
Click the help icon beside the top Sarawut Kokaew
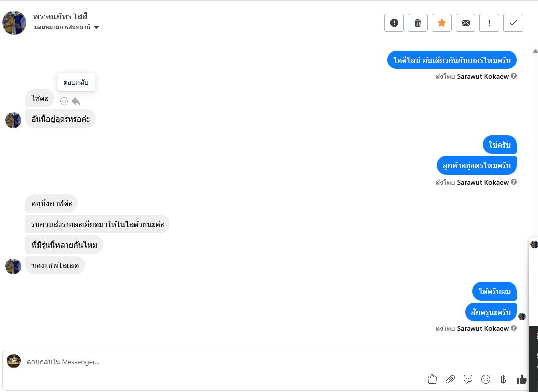[x=514, y=76]
